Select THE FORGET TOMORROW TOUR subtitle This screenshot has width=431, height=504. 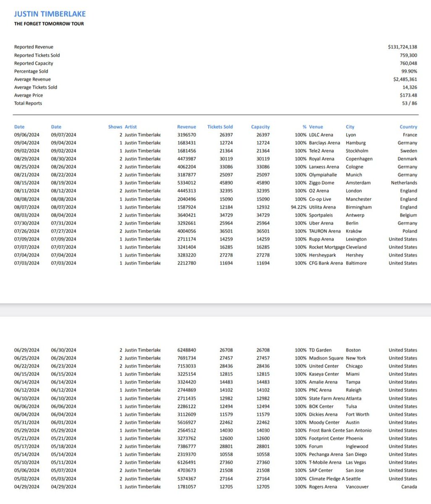[x=49, y=24]
